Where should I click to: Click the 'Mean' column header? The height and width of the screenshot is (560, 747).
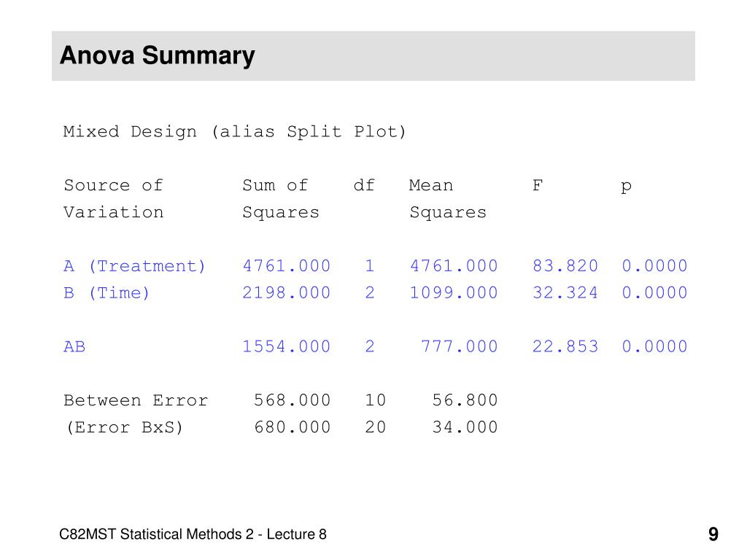coord(431,185)
